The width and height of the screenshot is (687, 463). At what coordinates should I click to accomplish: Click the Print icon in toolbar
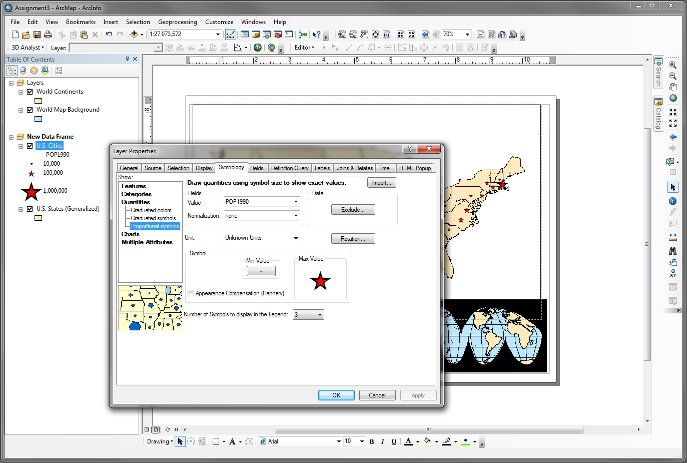pos(48,34)
